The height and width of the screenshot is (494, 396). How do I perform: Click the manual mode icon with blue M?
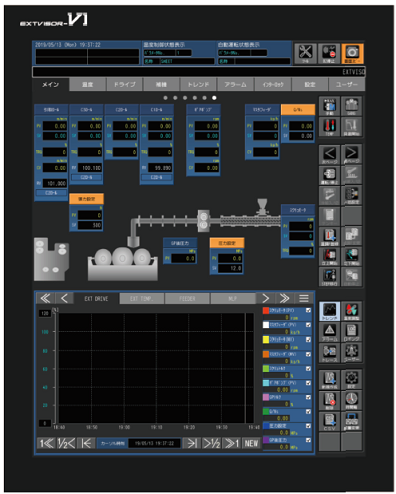[329, 106]
